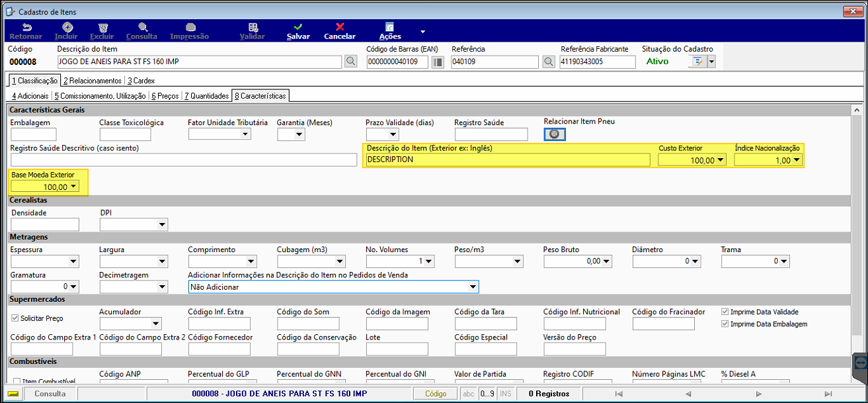Go to first record navigation arrow
This screenshot has height=403, width=868.
point(618,394)
